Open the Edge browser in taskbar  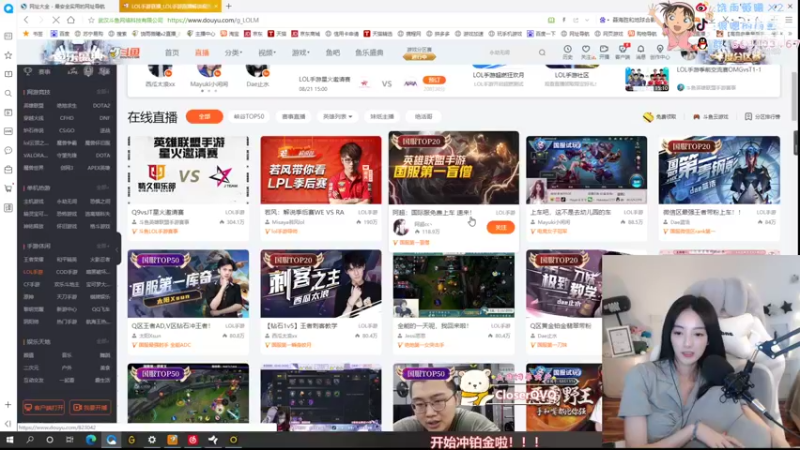pyautogui.click(x=91, y=440)
